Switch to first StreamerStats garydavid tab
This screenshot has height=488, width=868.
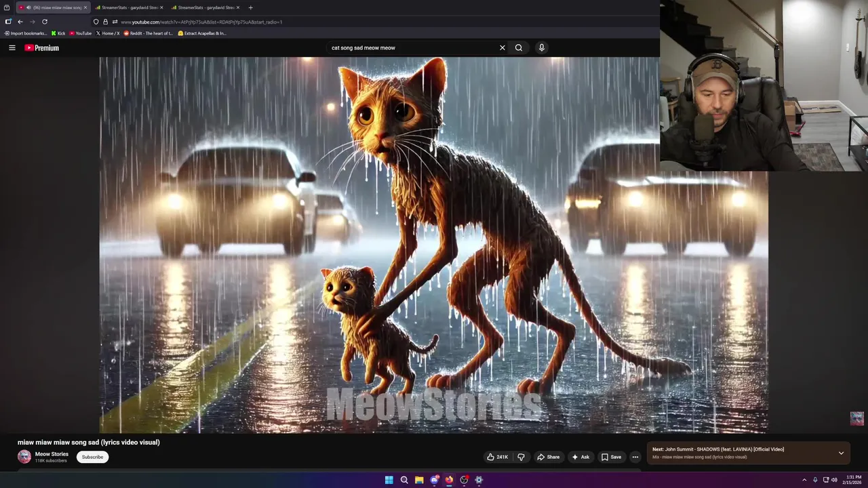pos(128,7)
